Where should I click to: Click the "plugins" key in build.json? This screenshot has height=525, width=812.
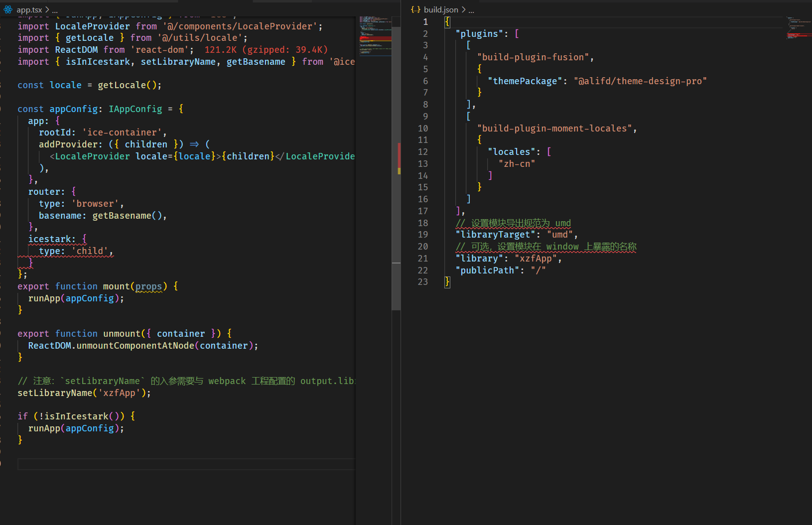tap(479, 33)
